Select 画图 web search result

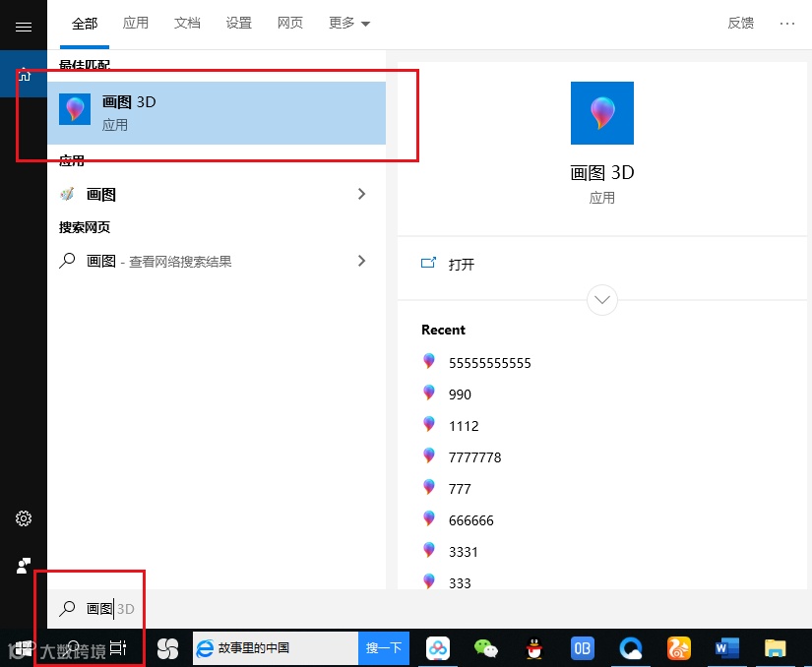217,261
